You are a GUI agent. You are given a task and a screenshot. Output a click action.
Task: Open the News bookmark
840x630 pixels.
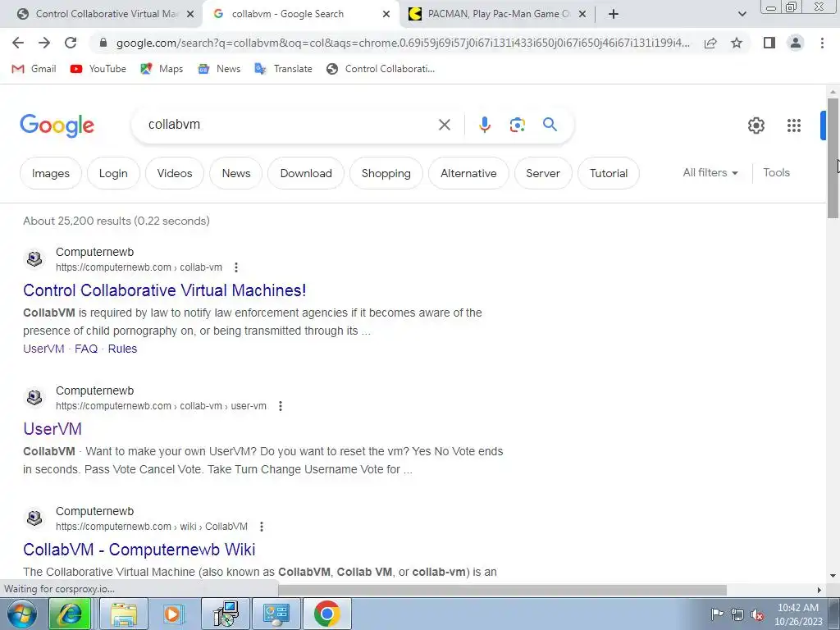[x=218, y=69]
